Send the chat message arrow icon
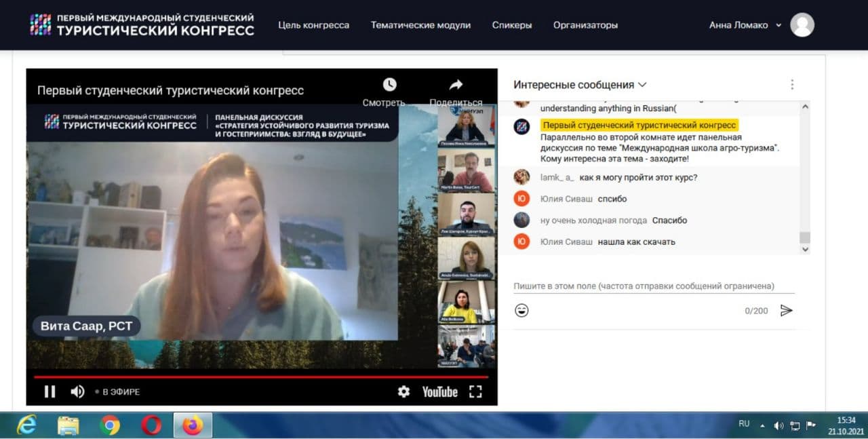Screen dimensions: 868x439 [x=786, y=310]
